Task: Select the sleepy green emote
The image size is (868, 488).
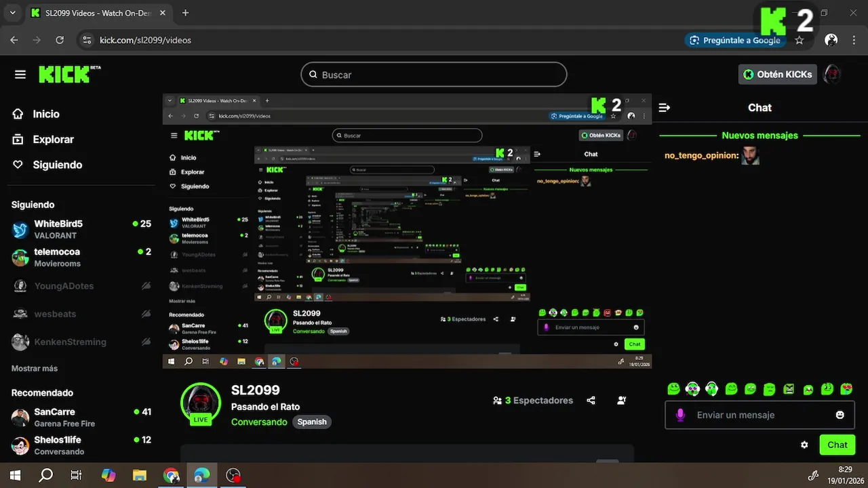Action: (x=769, y=389)
